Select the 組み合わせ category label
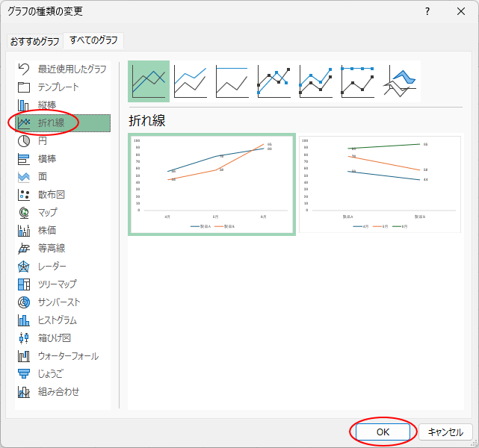Image resolution: width=479 pixels, height=448 pixels. click(58, 392)
